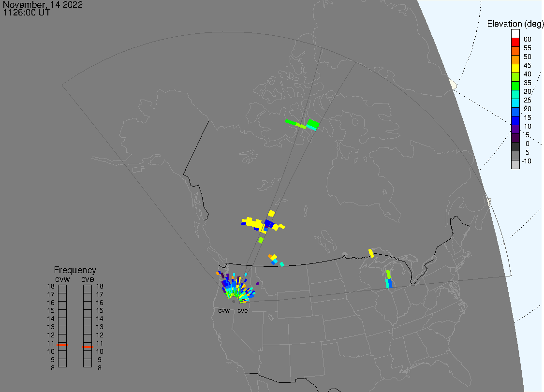Click the white top swatch of elevation scale
Image resolution: width=544 pixels, height=392 pixels.
click(515, 34)
